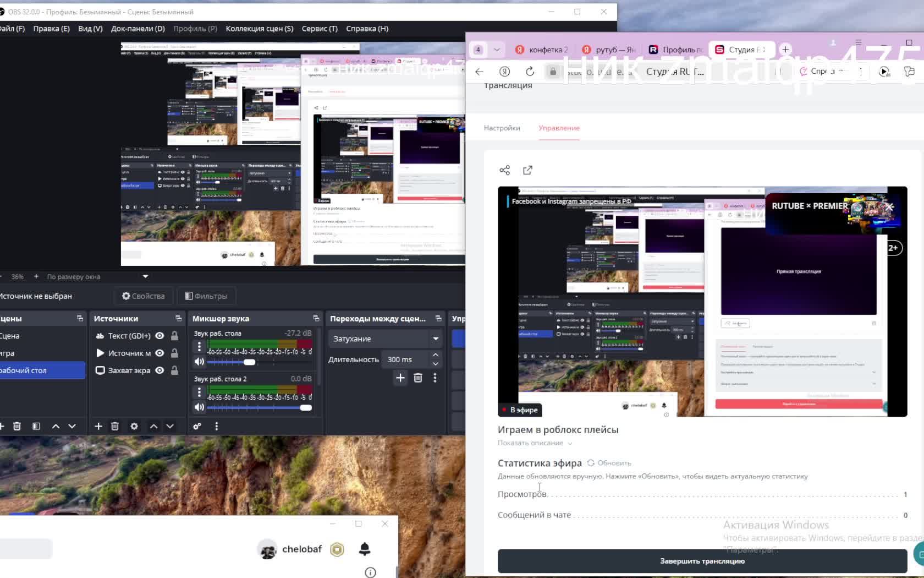Delete the scene transition with trash icon
924x578 pixels.
click(418, 378)
